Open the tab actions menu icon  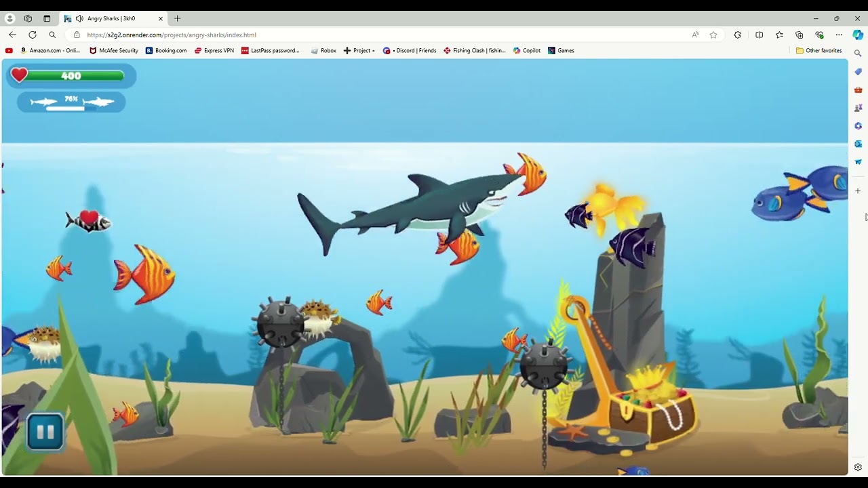pos(47,18)
